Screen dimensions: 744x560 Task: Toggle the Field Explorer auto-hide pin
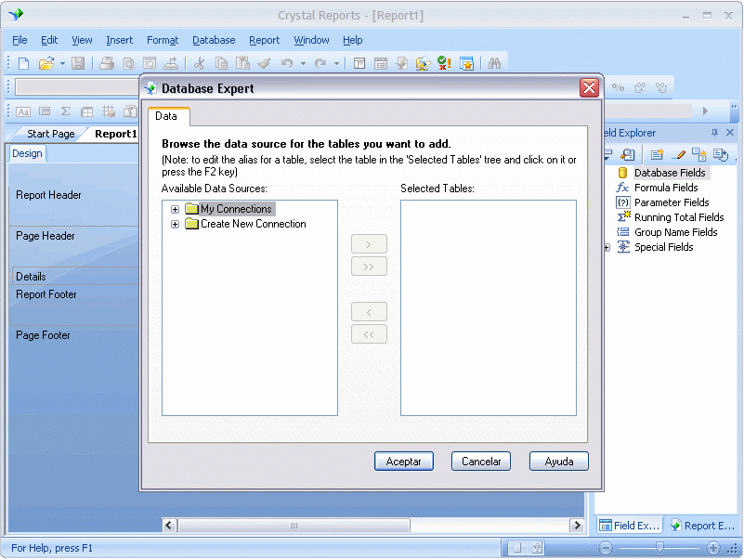click(x=715, y=133)
